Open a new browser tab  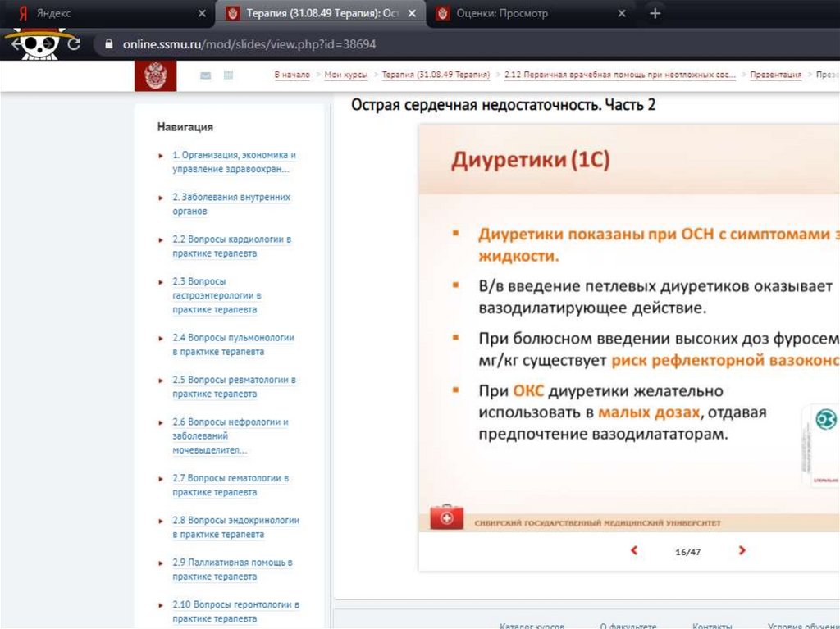click(x=655, y=13)
